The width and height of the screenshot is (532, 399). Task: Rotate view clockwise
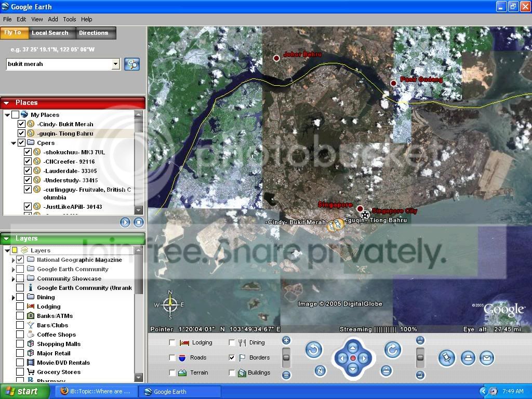coord(393,350)
